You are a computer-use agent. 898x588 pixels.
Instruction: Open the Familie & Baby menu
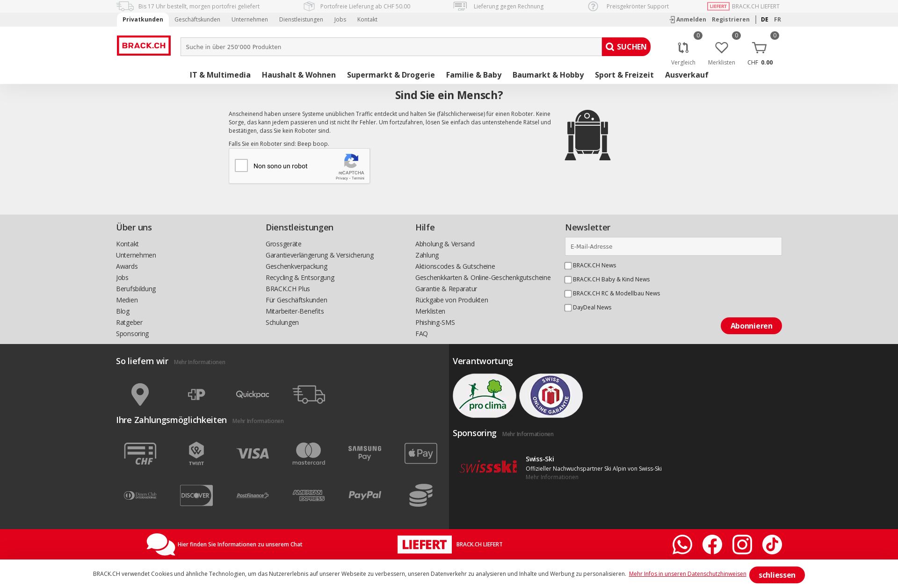click(x=474, y=75)
